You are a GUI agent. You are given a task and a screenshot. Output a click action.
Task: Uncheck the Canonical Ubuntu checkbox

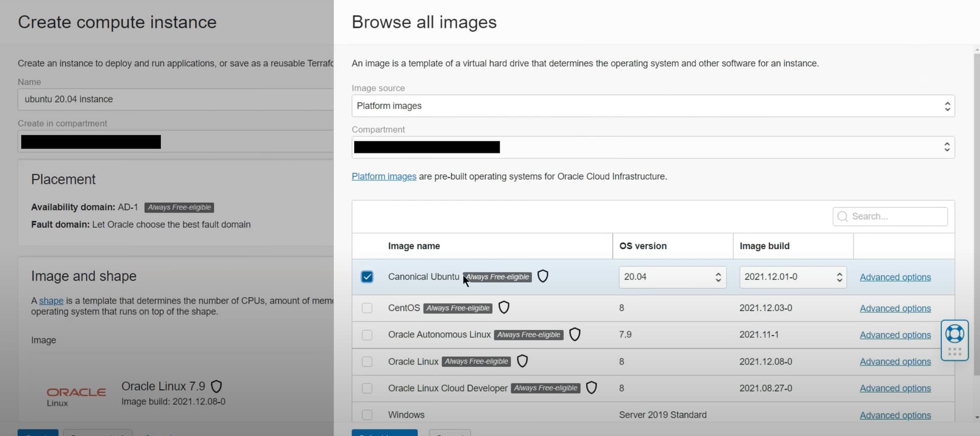[x=367, y=277]
